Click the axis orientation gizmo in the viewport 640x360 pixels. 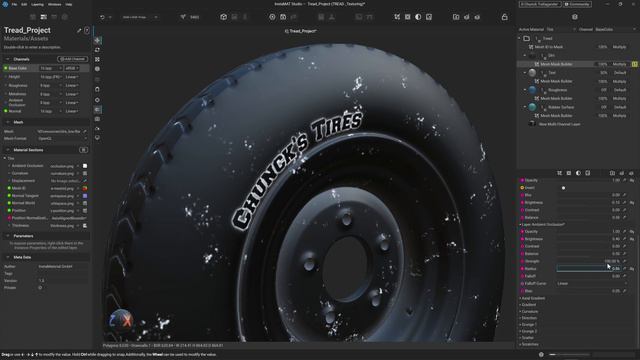click(x=121, y=320)
